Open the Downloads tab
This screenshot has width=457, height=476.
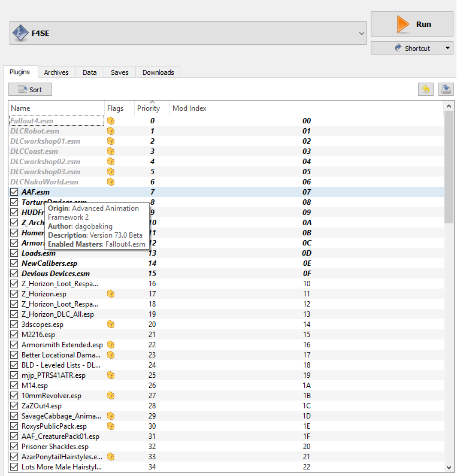(x=158, y=72)
